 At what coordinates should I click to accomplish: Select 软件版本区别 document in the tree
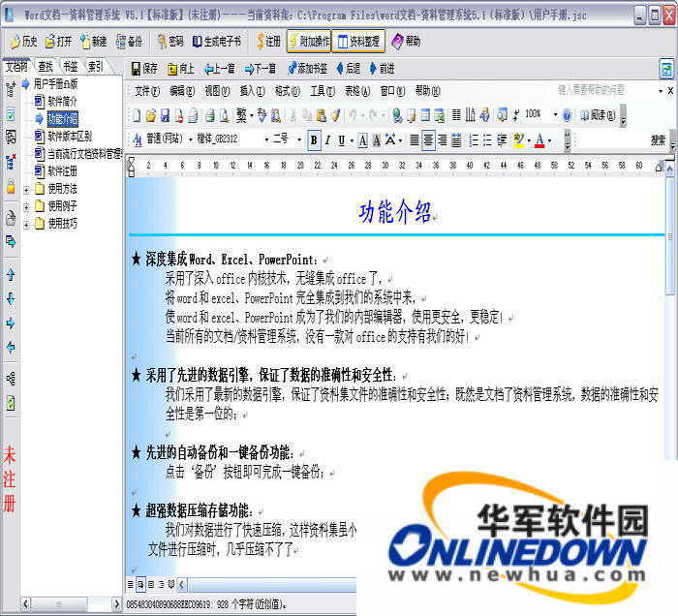coord(69,136)
